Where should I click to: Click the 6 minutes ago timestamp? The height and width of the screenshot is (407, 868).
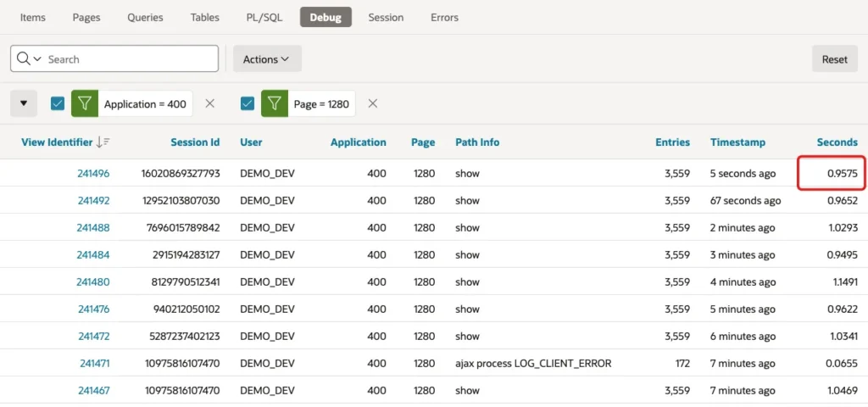coord(743,336)
